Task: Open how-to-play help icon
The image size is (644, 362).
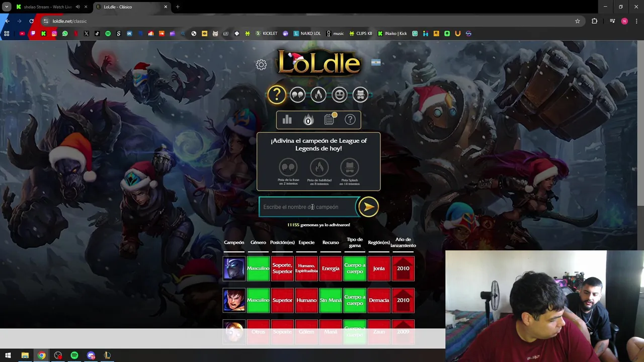Action: click(350, 120)
